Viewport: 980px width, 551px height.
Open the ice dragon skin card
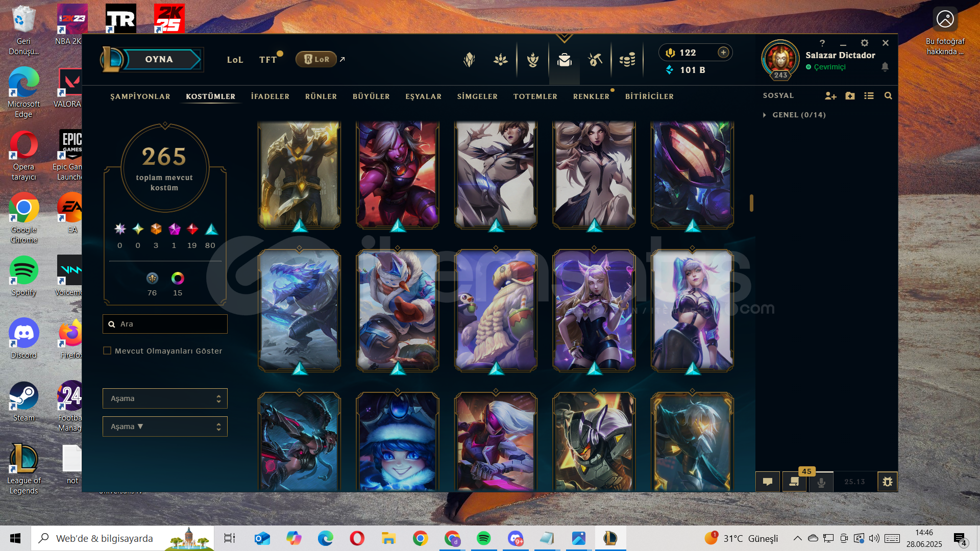click(x=299, y=310)
